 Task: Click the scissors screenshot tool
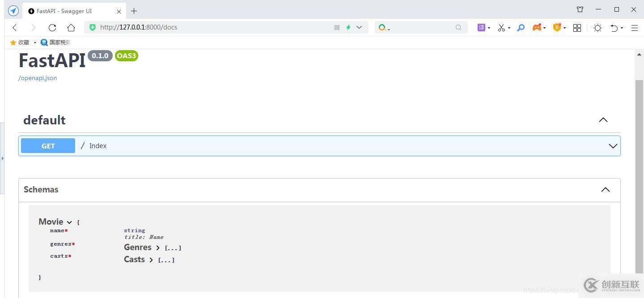[501, 28]
